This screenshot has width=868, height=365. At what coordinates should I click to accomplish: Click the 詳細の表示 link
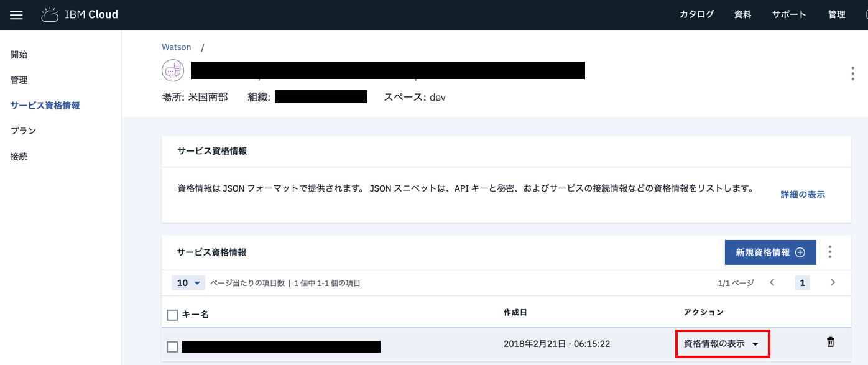(x=803, y=195)
